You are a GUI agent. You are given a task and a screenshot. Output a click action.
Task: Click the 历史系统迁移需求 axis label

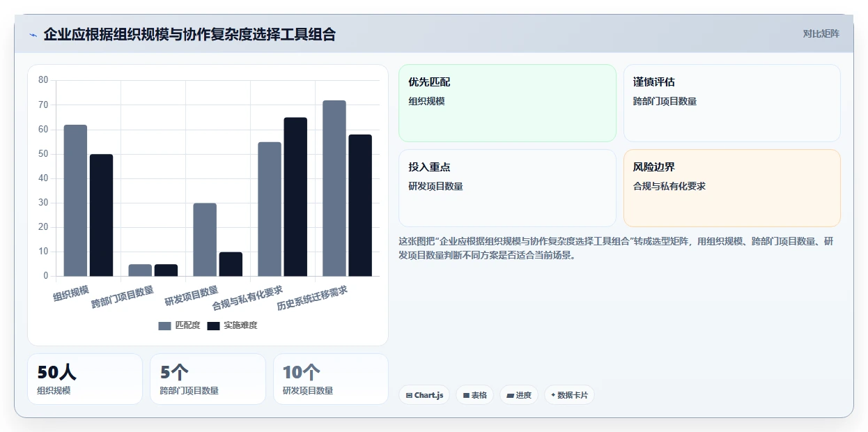point(312,298)
